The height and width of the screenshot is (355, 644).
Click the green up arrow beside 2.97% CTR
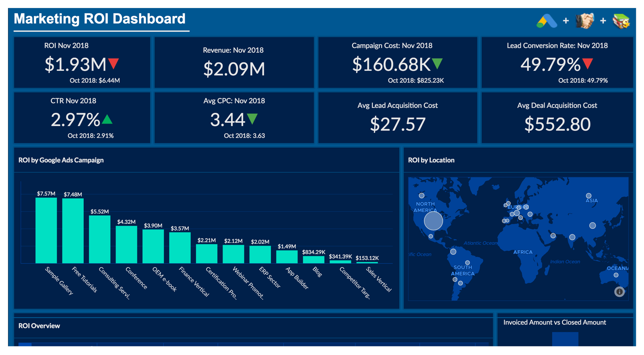(x=107, y=119)
